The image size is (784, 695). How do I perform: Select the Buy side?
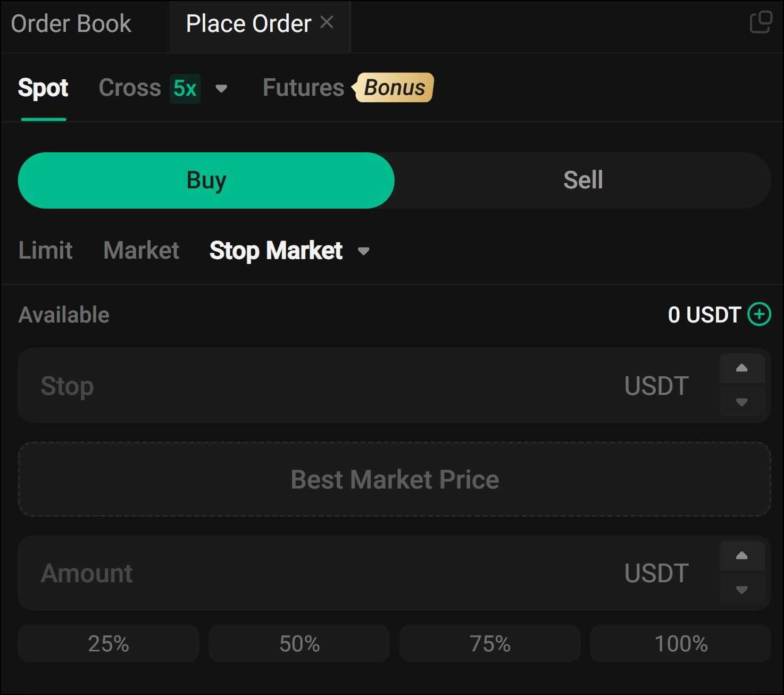(205, 180)
